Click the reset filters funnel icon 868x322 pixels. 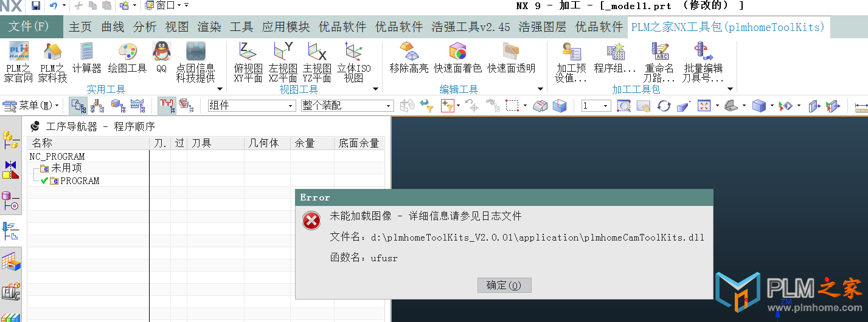pyautogui.click(x=426, y=106)
